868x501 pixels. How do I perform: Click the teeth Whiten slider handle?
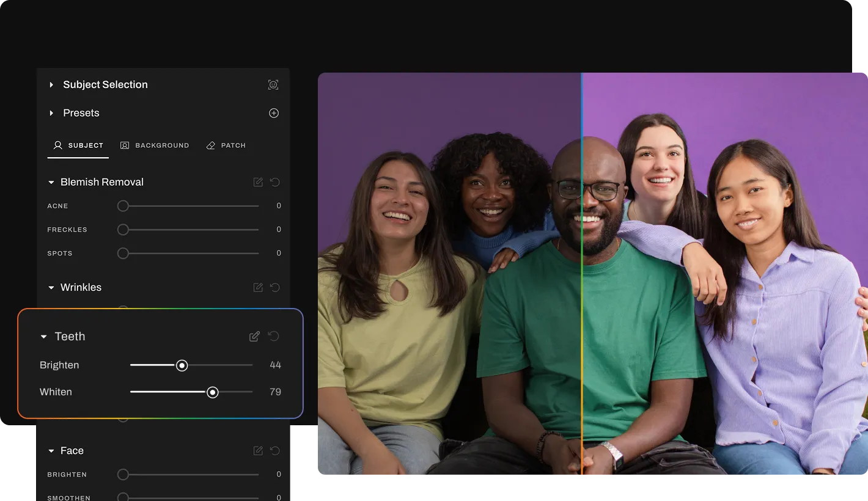point(212,392)
